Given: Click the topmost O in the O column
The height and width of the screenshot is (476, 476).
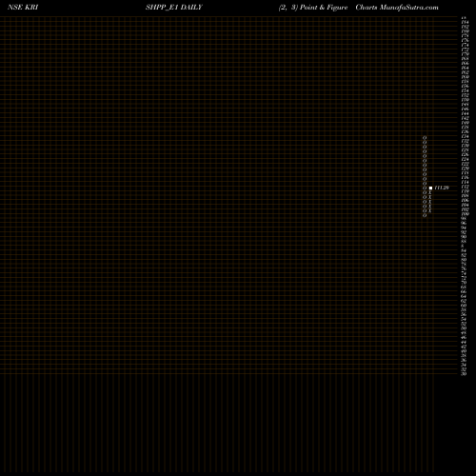Looking at the screenshot, I should [x=425, y=138].
